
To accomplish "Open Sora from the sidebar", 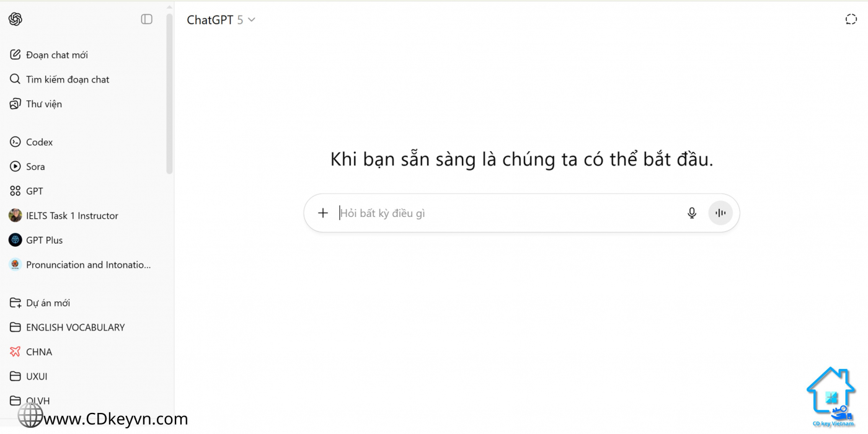I will (x=35, y=167).
